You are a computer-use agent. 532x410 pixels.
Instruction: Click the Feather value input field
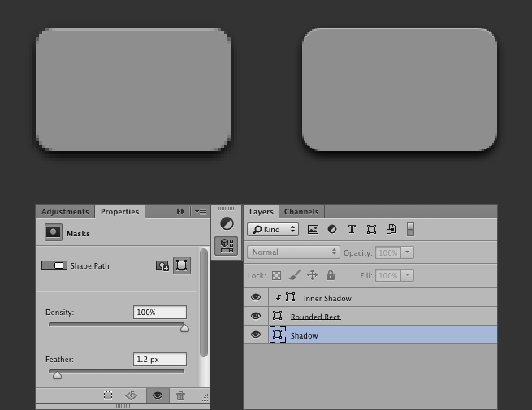[159, 359]
